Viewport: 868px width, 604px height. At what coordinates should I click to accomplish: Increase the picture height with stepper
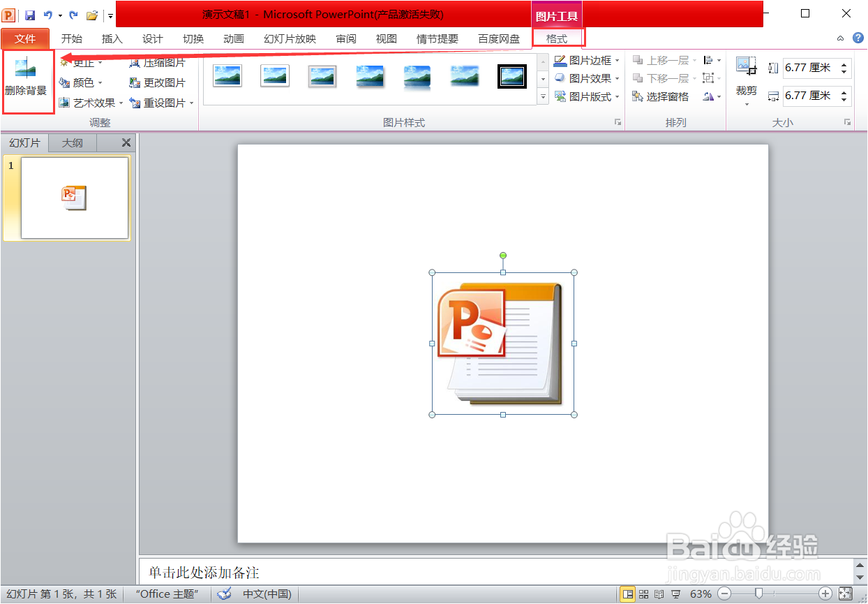pos(845,64)
